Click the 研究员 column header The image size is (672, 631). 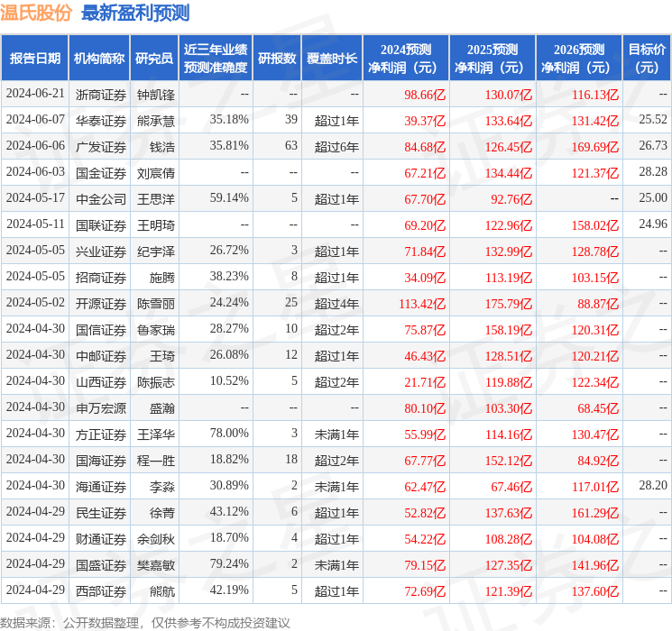154,58
